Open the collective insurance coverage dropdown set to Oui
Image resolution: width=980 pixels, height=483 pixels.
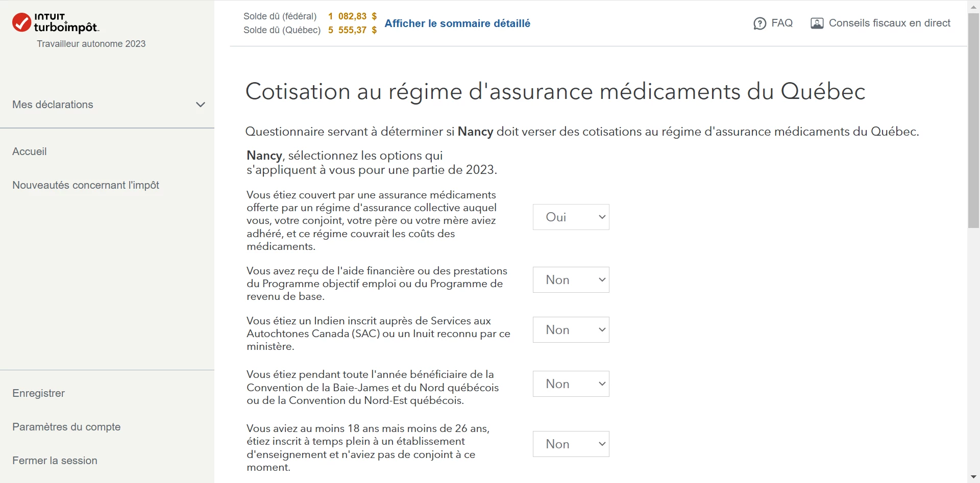click(x=571, y=217)
